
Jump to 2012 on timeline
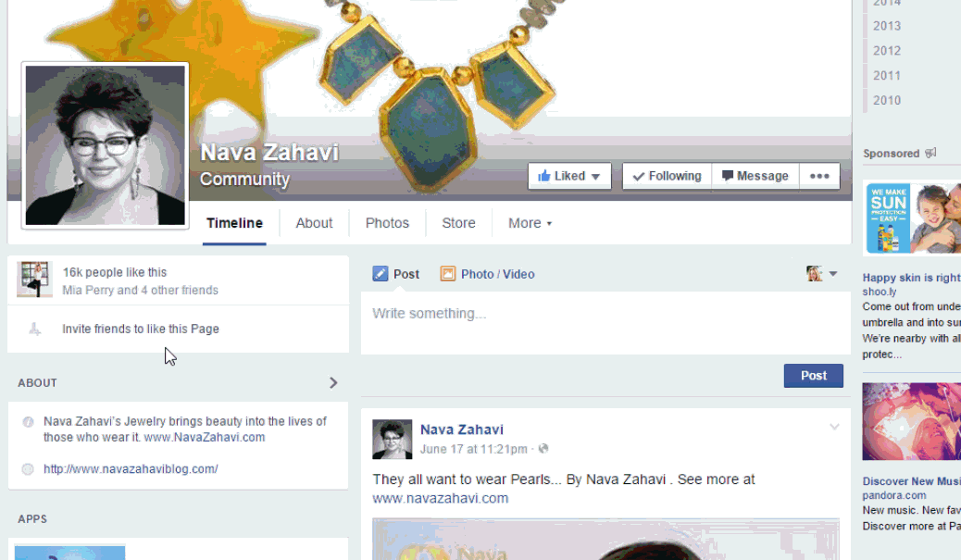point(887,51)
